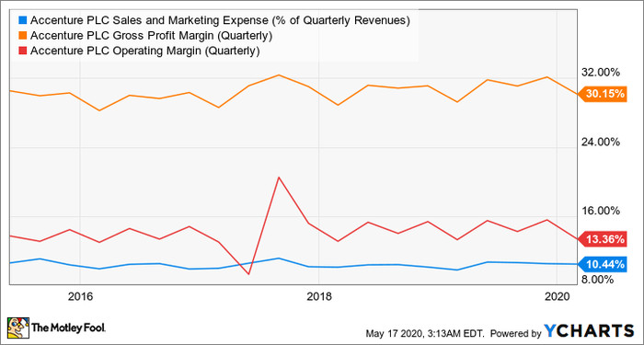Image resolution: width=644 pixels, height=345 pixels.
Task: Click the Motley Fool jester hat icon
Action: click(x=18, y=328)
